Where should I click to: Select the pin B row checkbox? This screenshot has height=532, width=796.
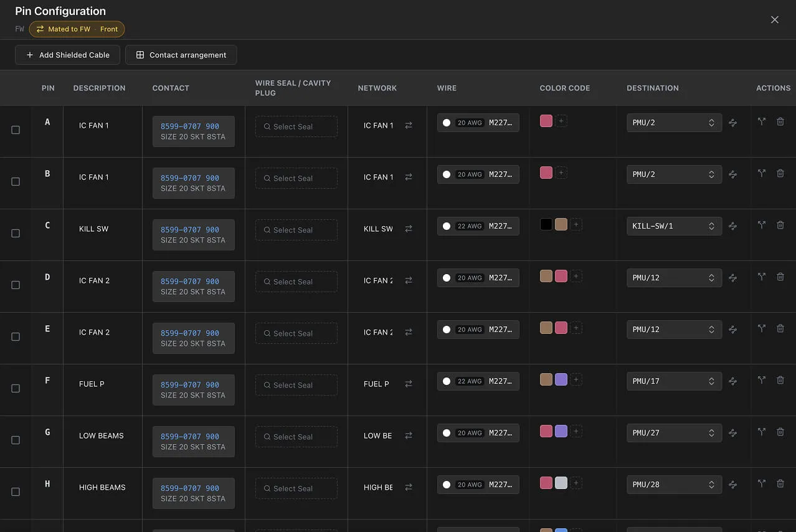click(x=16, y=182)
